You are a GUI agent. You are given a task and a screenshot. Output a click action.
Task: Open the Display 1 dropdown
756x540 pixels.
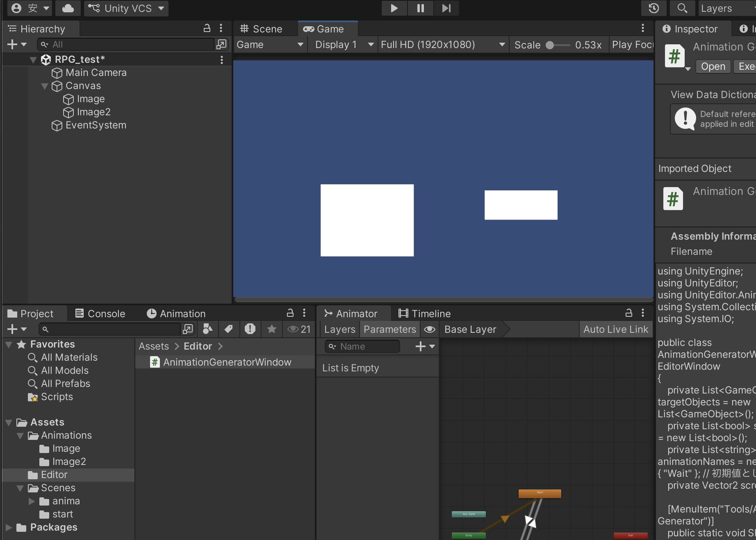pos(344,45)
